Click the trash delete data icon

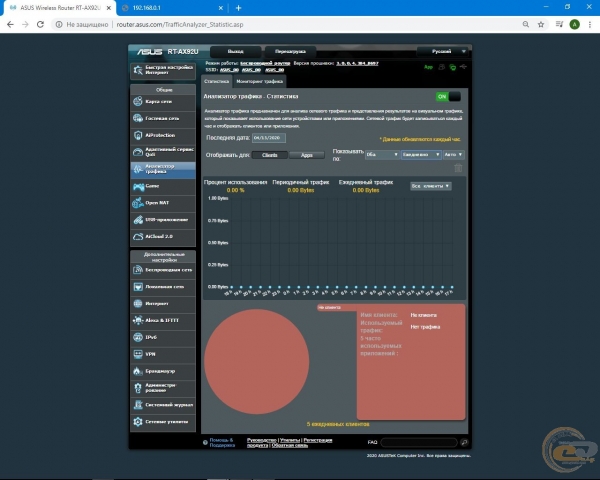click(x=458, y=168)
